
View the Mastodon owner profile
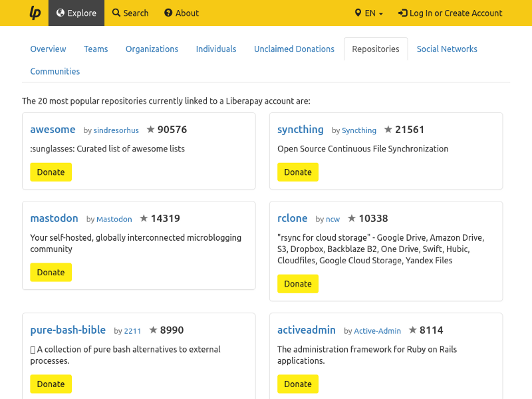click(x=114, y=219)
